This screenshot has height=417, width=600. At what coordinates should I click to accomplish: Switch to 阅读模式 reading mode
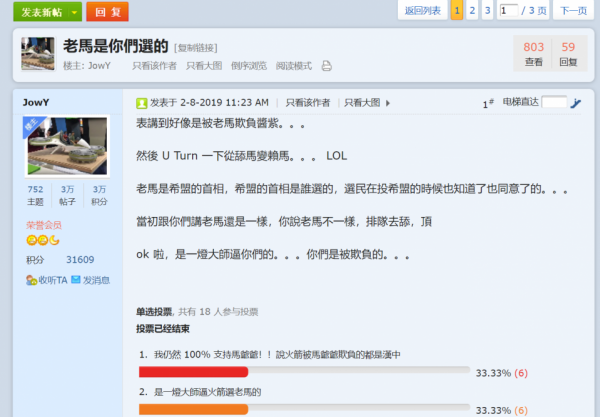(x=294, y=66)
